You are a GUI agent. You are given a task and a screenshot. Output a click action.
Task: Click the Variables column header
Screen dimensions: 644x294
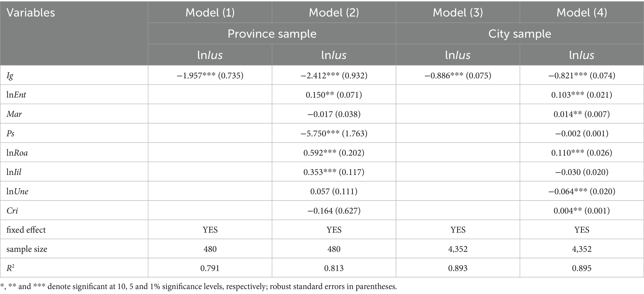click(31, 13)
